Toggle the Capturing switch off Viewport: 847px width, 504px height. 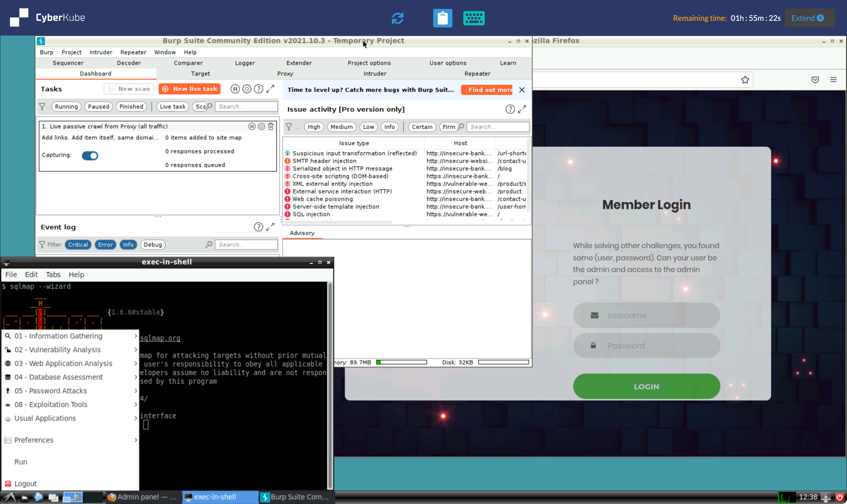90,156
